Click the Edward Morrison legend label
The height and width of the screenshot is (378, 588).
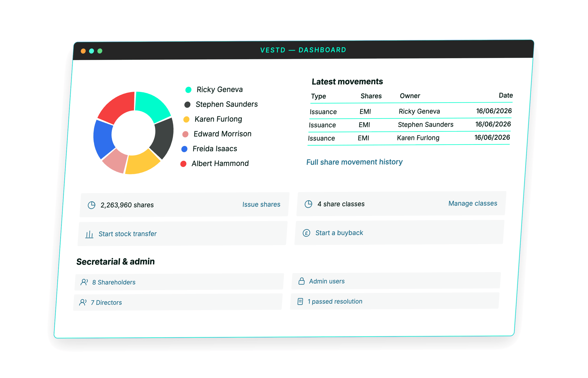click(222, 134)
